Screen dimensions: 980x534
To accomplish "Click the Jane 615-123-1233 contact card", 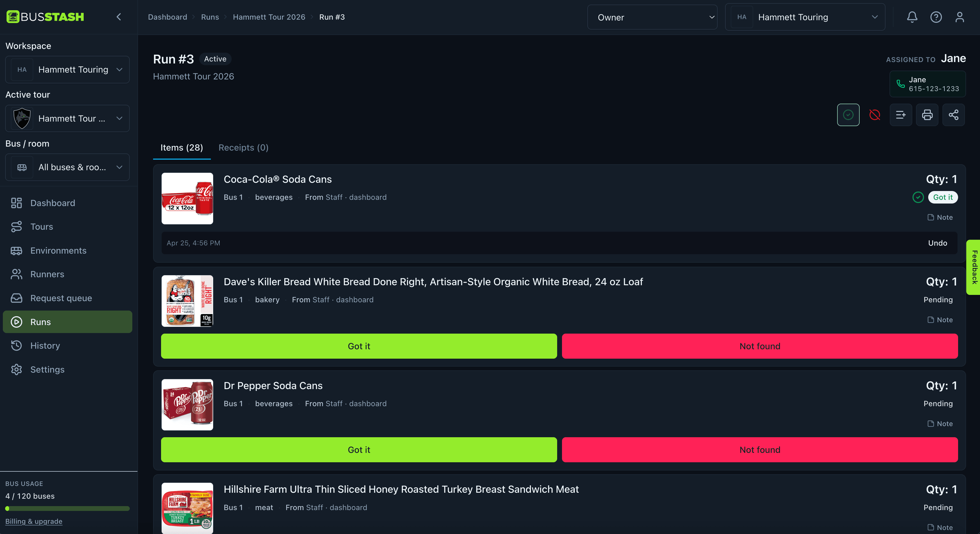I will point(928,84).
